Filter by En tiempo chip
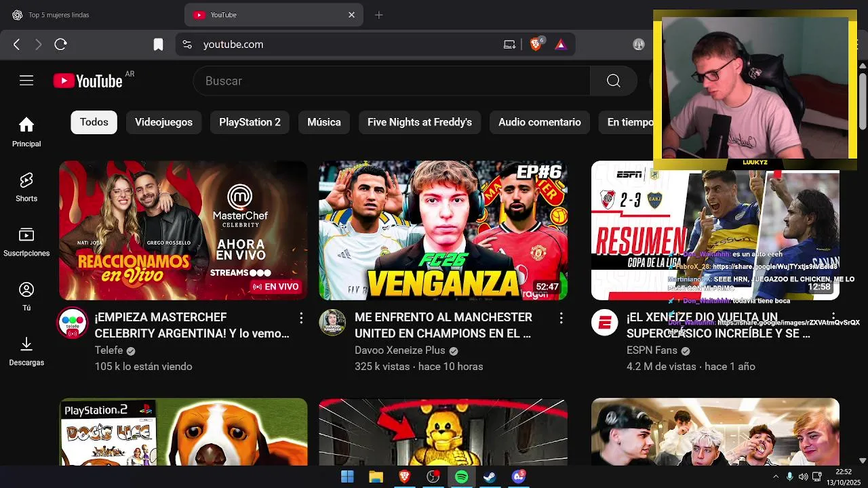 (626, 122)
